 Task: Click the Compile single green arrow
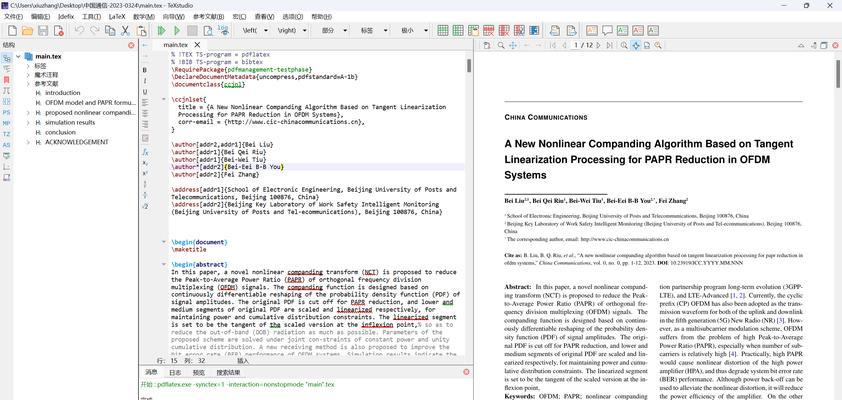click(x=177, y=31)
